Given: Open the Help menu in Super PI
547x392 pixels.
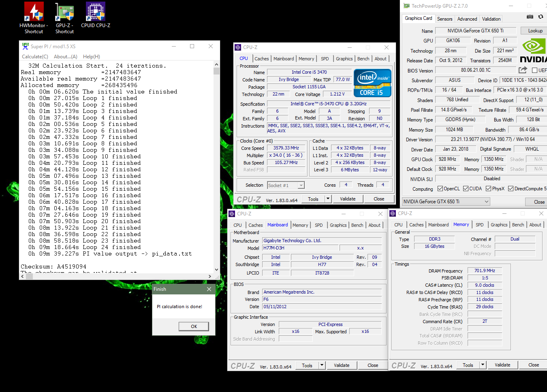Looking at the screenshot, I should pyautogui.click(x=92, y=57).
